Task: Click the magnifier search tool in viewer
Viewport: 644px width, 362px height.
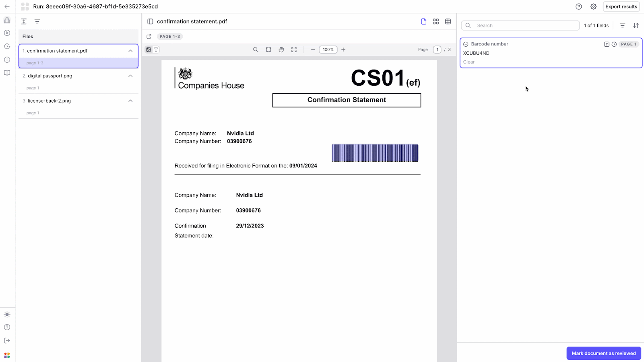Action: tap(256, 49)
